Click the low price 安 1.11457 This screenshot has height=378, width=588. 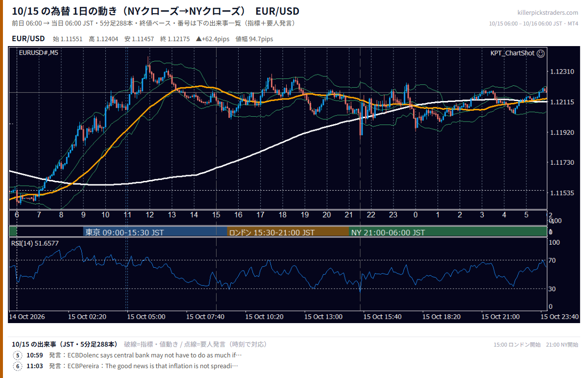[x=139, y=39]
